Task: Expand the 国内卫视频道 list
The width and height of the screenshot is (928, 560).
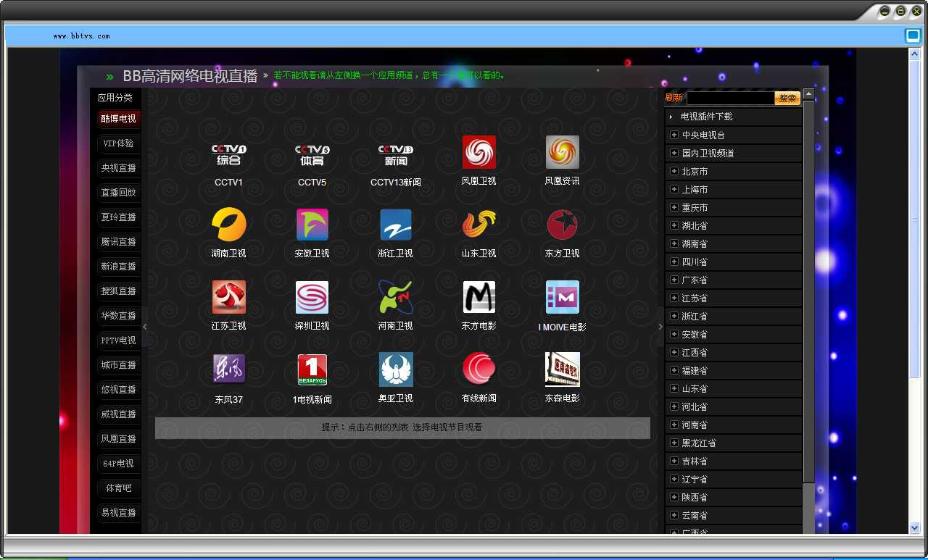Action: point(734,153)
